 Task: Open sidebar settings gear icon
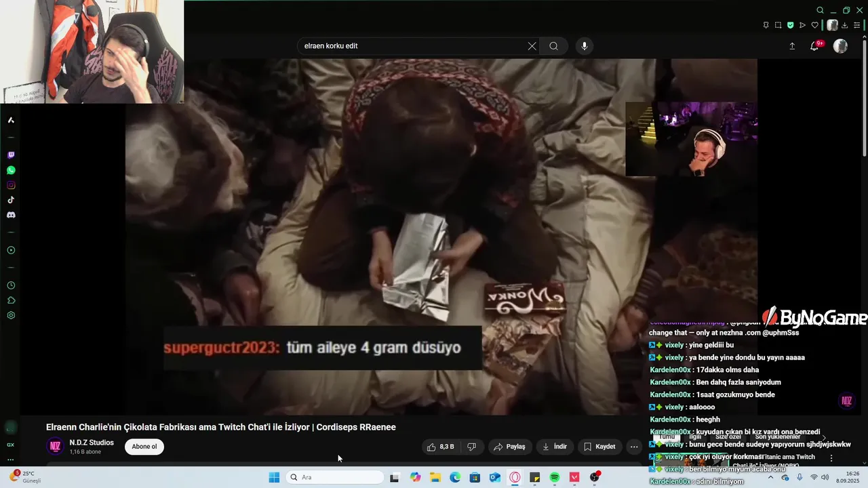pos(11,315)
